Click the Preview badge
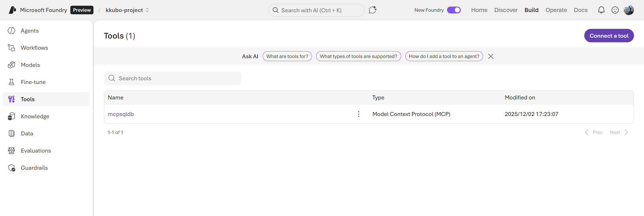The width and height of the screenshot is (644, 216). coord(82,10)
